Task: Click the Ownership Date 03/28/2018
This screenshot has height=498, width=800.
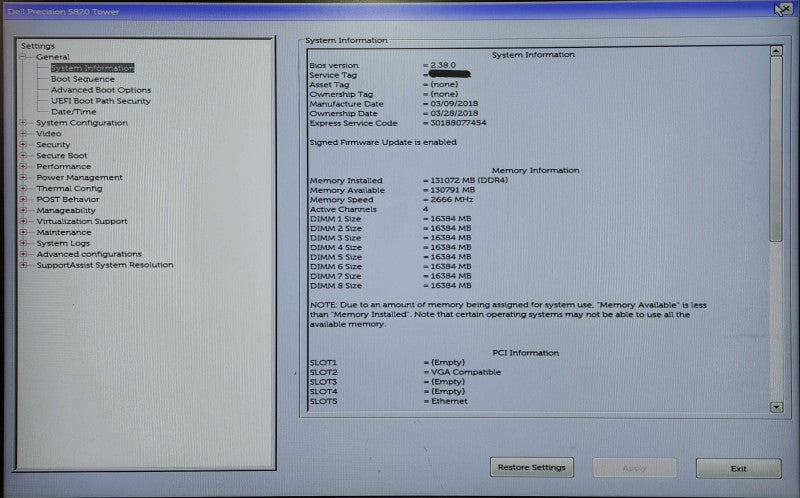Action: (x=454, y=113)
